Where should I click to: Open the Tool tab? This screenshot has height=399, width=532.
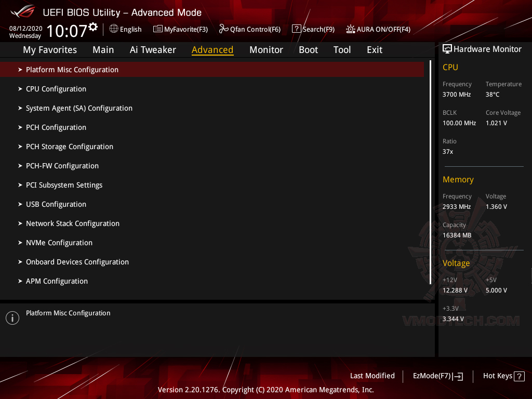point(342,50)
